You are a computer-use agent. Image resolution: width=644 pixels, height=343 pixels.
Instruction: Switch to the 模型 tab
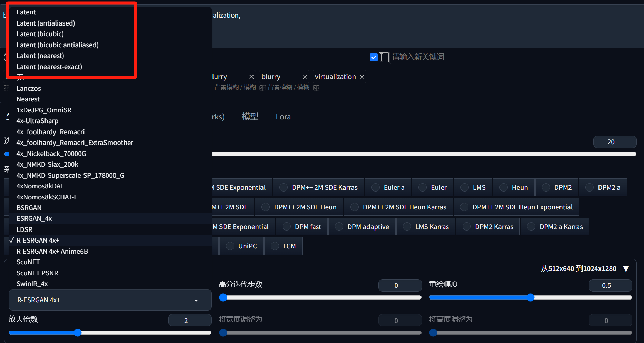(250, 117)
